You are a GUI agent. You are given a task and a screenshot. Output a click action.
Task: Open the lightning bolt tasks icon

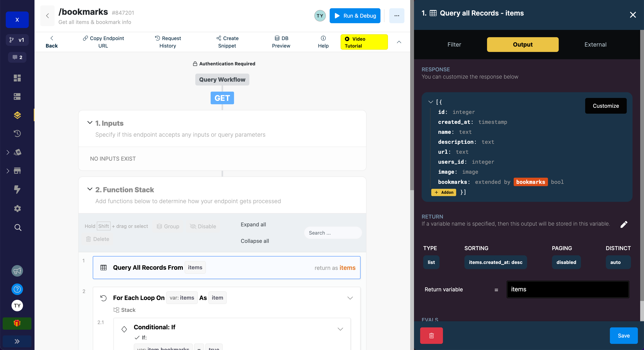coord(17,190)
